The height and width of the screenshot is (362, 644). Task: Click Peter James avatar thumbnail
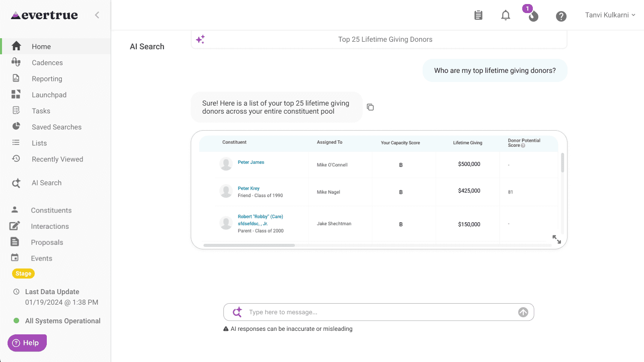coord(226,164)
